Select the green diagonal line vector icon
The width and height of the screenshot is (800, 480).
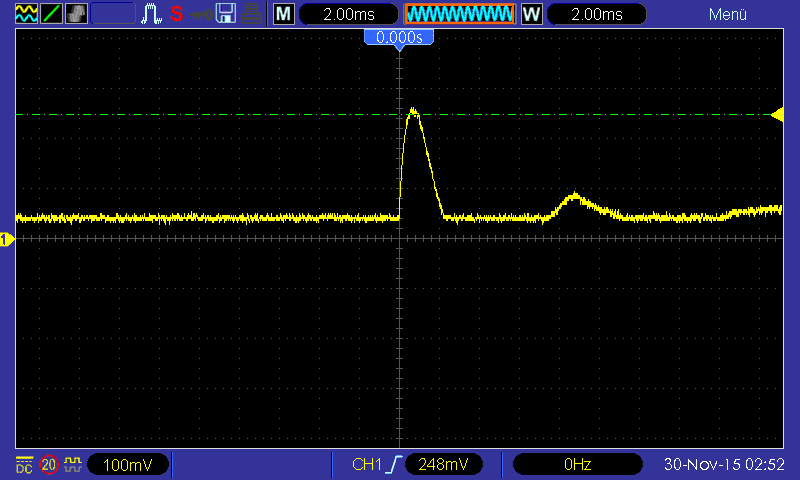tap(51, 13)
